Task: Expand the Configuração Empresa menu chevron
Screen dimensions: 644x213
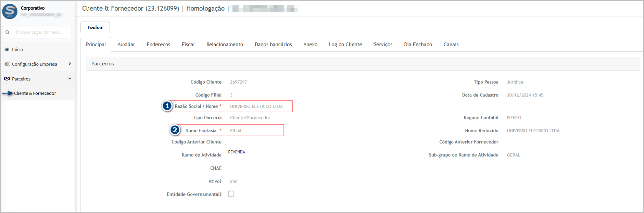Action: pyautogui.click(x=70, y=64)
